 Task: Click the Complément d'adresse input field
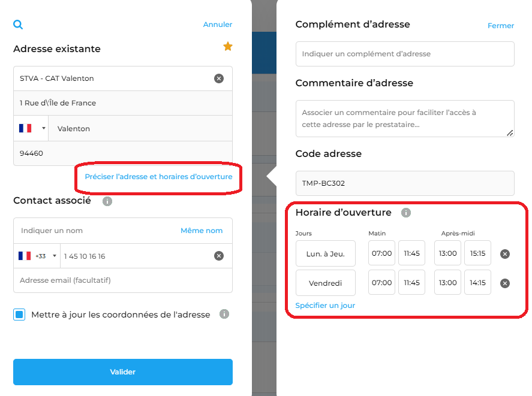[405, 54]
